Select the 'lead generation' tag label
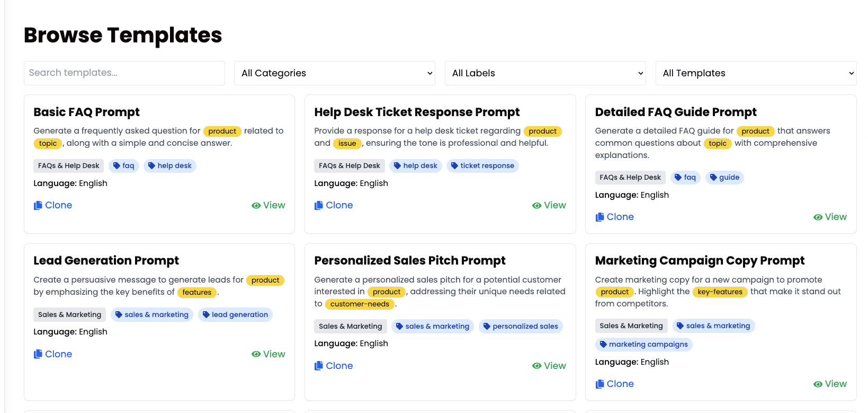Viewport: 868px width, 413px height. [235, 315]
